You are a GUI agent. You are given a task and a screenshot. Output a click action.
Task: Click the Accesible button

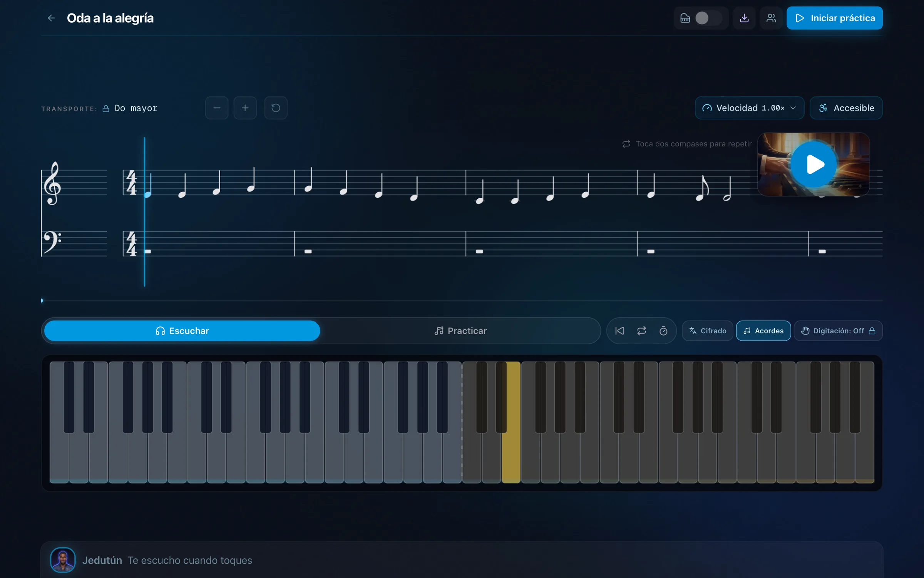[x=846, y=108]
